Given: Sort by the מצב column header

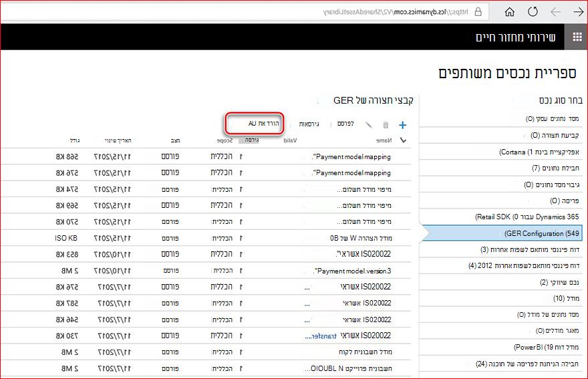Looking at the screenshot, I should coord(175,140).
